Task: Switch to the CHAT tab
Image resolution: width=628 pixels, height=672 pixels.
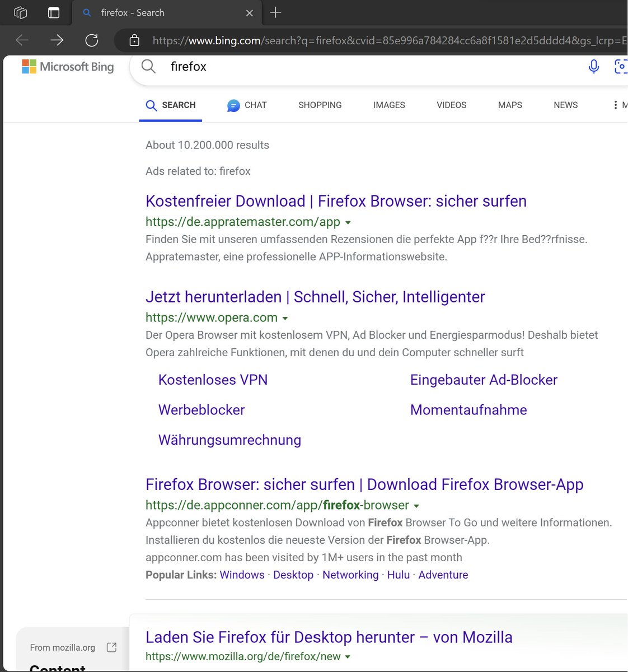Action: [x=247, y=105]
